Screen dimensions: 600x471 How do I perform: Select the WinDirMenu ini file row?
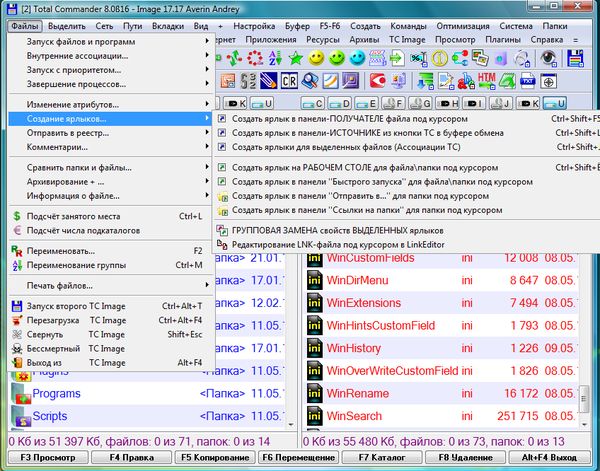click(442, 280)
